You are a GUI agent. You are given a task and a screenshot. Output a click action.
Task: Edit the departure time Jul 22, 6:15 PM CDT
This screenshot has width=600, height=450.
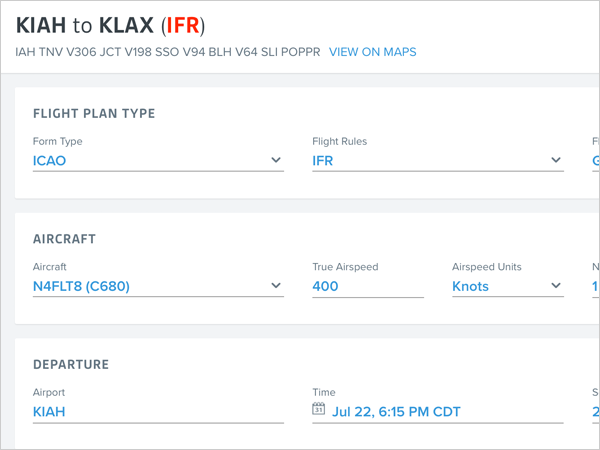point(395,411)
